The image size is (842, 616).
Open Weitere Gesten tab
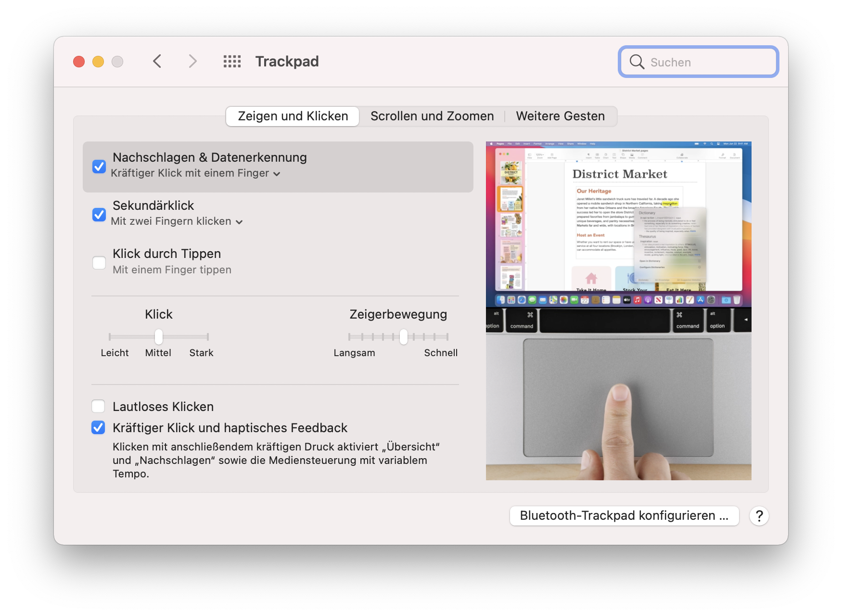[560, 116]
